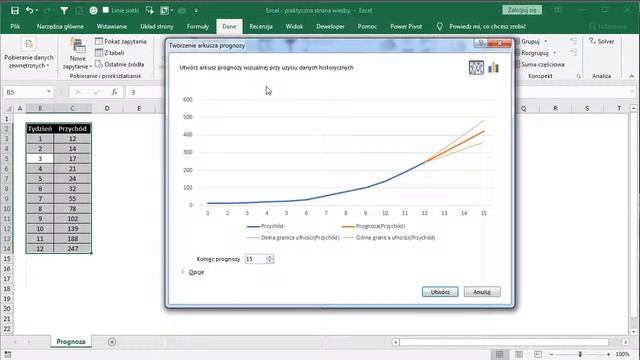Viewport: 640px width, 360px height.
Task: Click the Z tabeli icon
Action: click(x=99, y=53)
